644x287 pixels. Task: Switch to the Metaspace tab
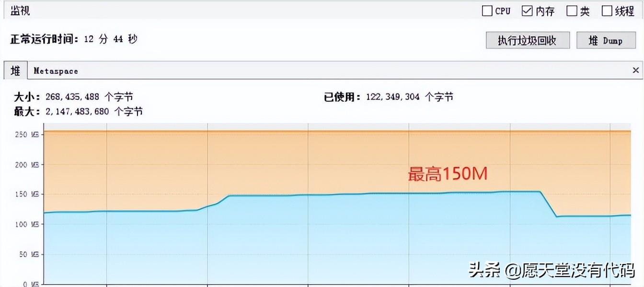coord(55,71)
